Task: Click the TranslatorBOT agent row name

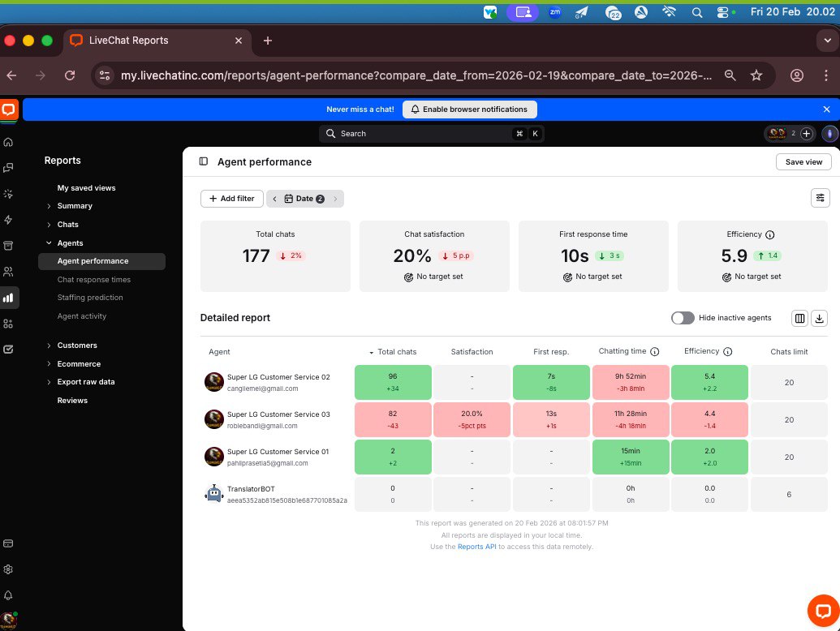Action: [251, 488]
